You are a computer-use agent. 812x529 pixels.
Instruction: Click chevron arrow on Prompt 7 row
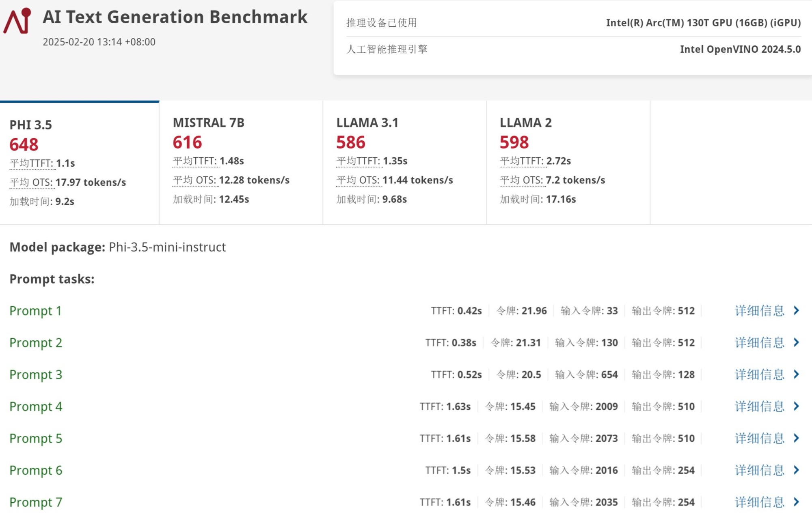pos(796,502)
